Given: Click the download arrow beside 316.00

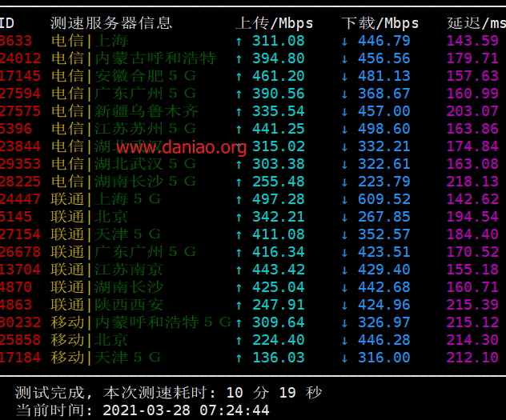Looking at the screenshot, I should (x=344, y=358).
